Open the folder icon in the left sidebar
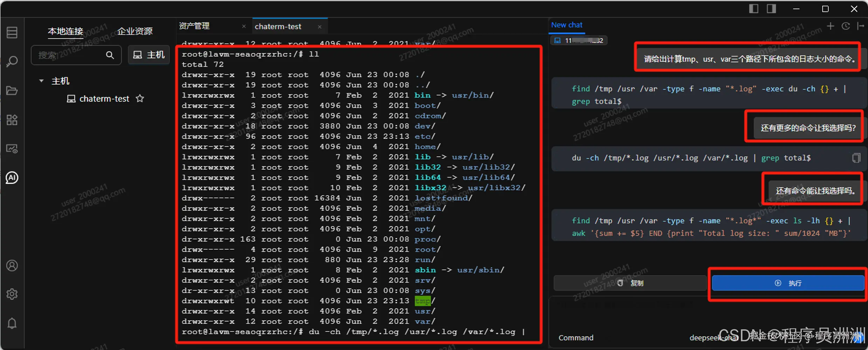The image size is (868, 350). pyautogui.click(x=12, y=91)
